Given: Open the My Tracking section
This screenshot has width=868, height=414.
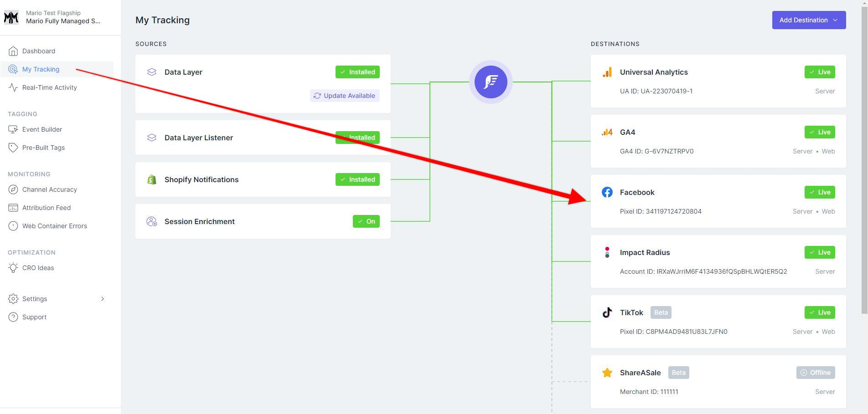Looking at the screenshot, I should (41, 69).
